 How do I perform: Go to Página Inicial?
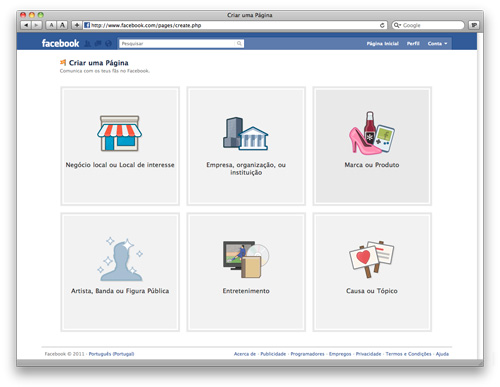(x=383, y=44)
